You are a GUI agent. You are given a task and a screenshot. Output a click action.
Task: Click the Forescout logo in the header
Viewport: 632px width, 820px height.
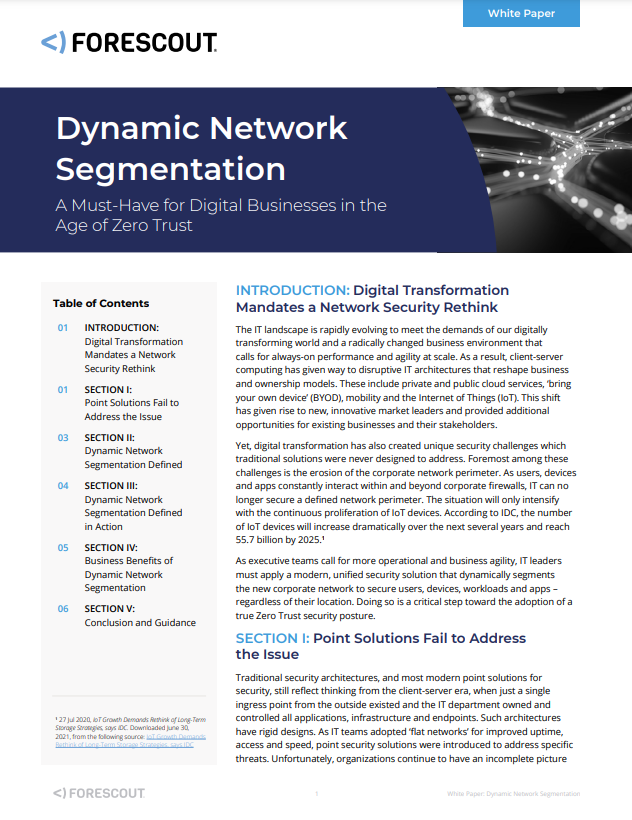coord(129,42)
